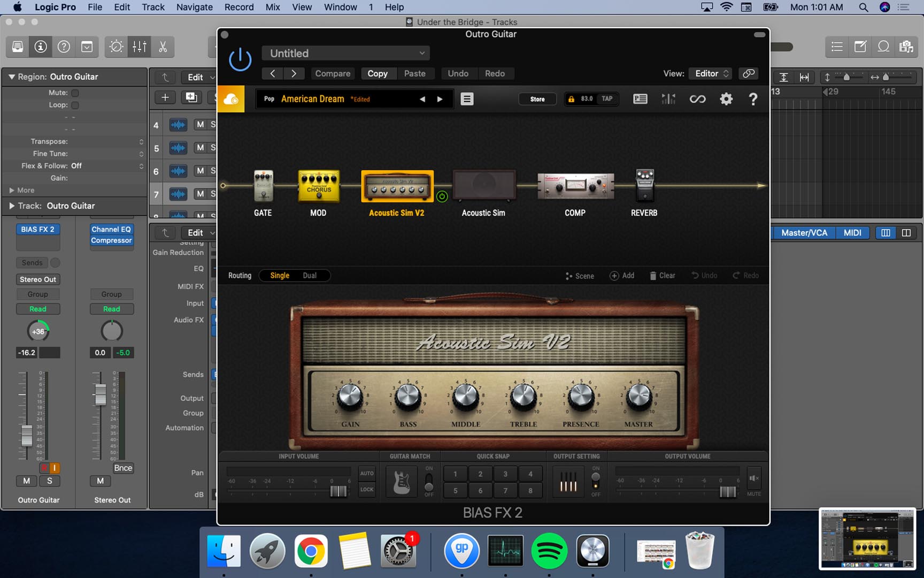Open the Fine Tune value dropdown
Image resolution: width=924 pixels, height=578 pixels.
point(107,154)
